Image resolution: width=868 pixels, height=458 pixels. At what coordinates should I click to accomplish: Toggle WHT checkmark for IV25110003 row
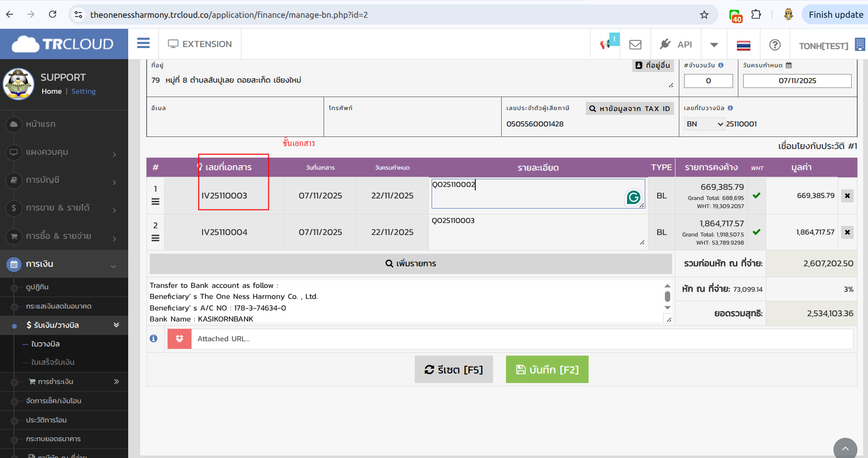point(756,196)
